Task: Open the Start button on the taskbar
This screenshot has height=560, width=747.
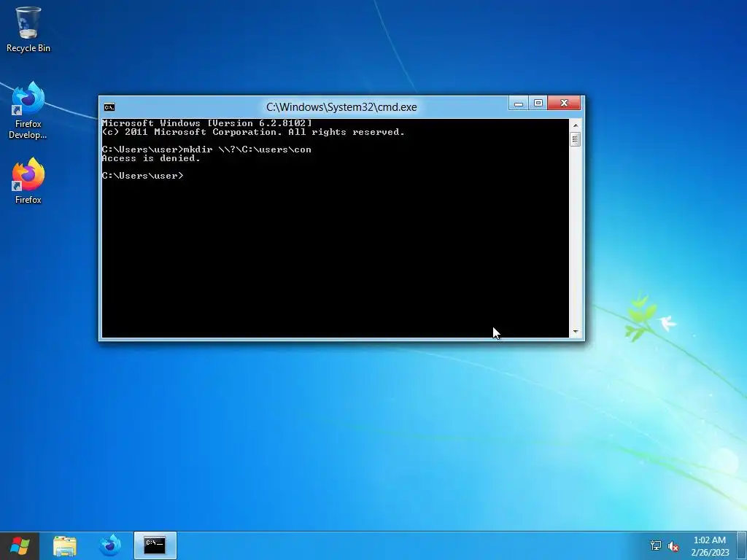Action: coord(20,545)
